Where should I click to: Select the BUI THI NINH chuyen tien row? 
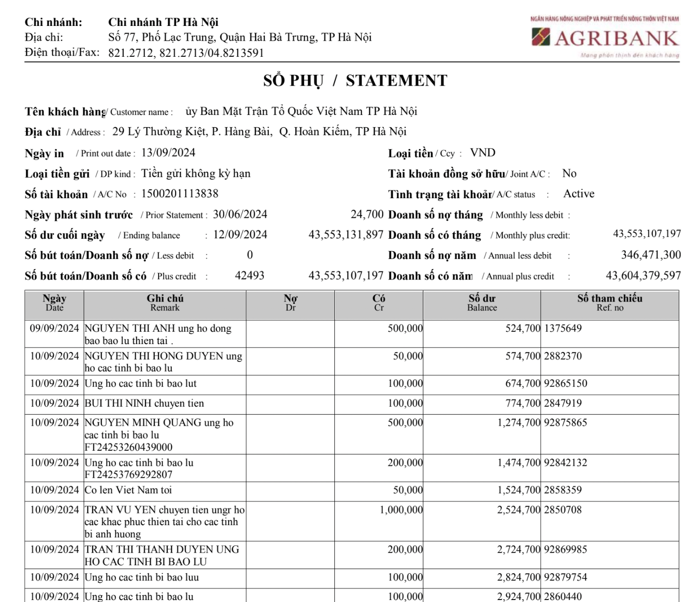pos(144,403)
